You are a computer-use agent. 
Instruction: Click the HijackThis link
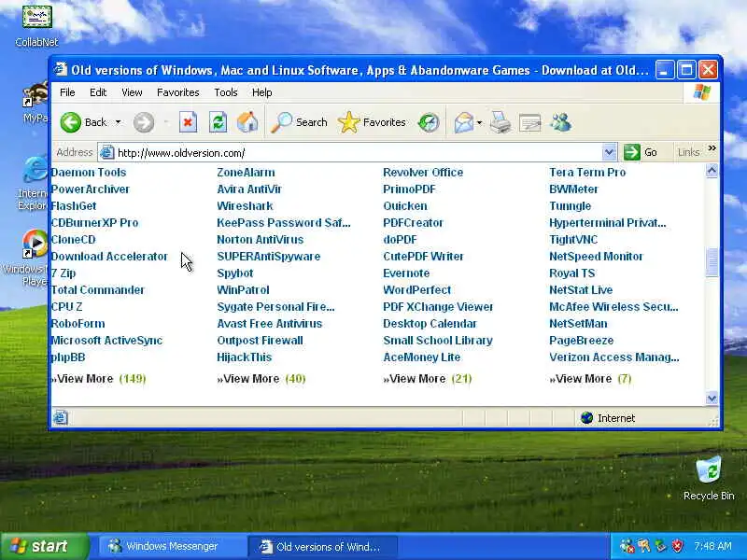[245, 357]
